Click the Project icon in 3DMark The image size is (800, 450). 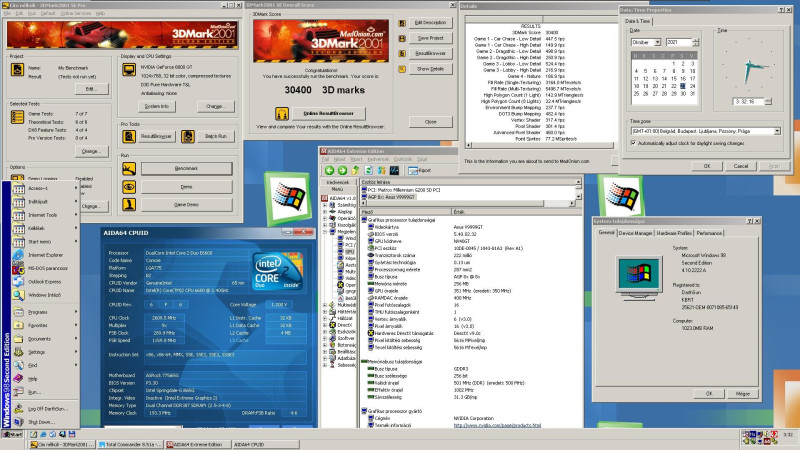(17, 69)
